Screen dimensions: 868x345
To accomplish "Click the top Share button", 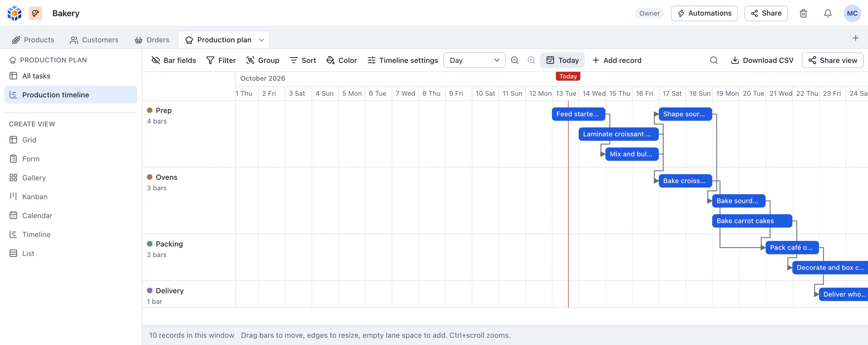I will point(766,13).
